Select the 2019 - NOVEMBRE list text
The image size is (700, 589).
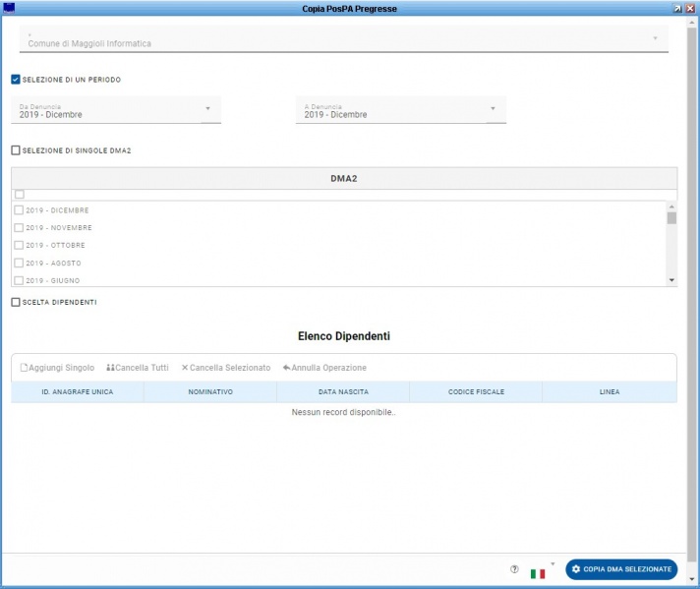pyautogui.click(x=59, y=228)
